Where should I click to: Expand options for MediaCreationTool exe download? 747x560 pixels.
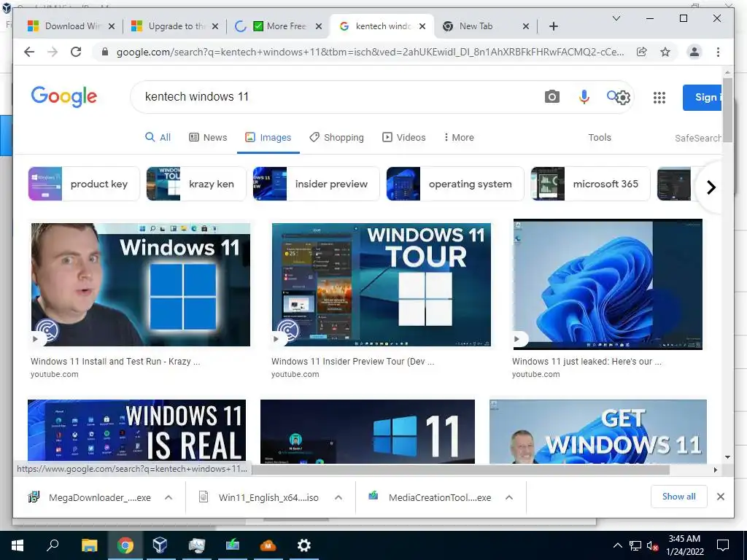tap(508, 497)
